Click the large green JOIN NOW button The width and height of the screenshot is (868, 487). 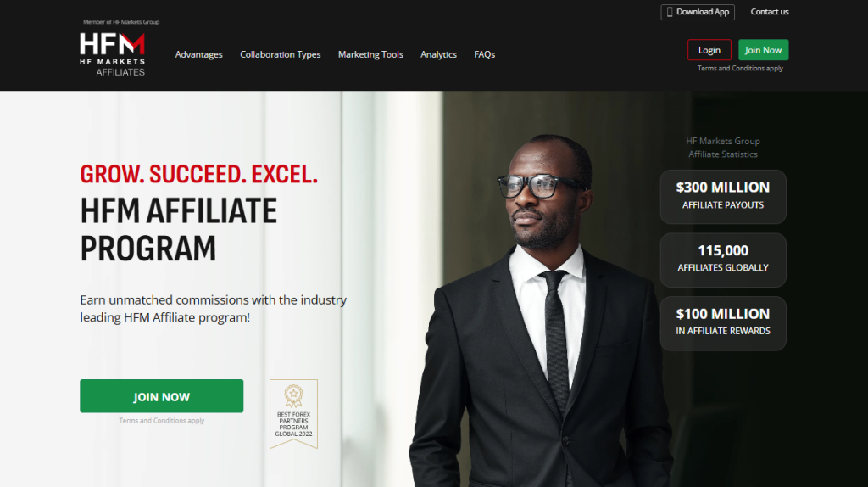[x=162, y=396]
